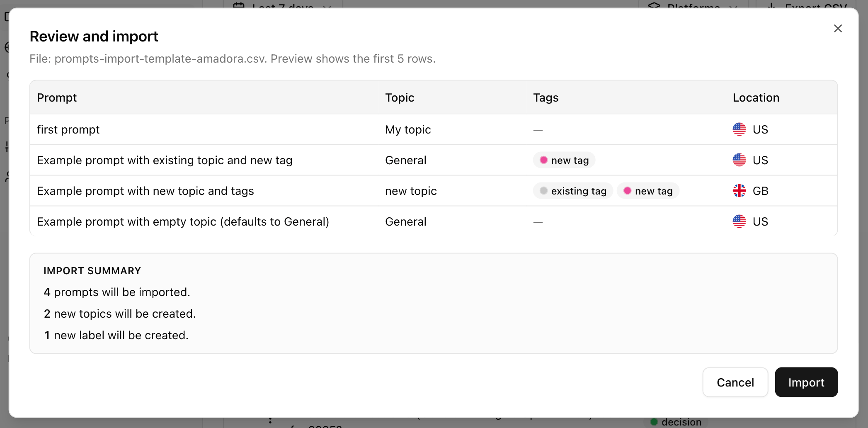Click the Import button
This screenshot has width=868, height=428.
[x=806, y=382]
